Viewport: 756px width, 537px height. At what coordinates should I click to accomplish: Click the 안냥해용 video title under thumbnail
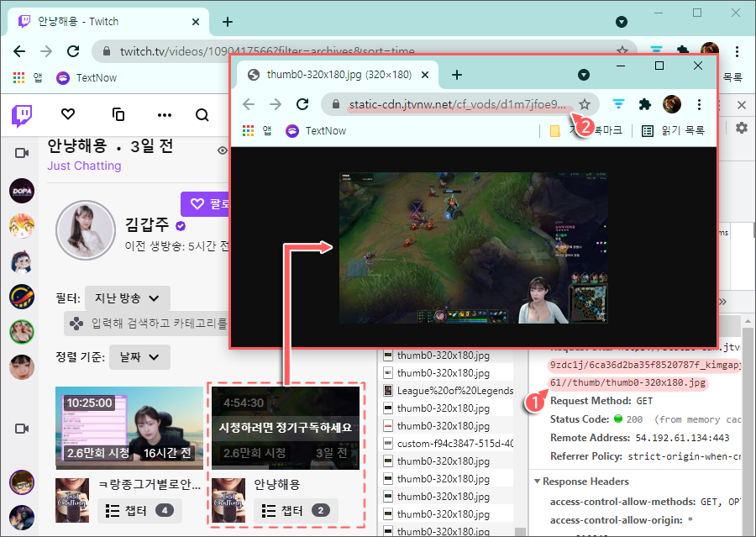276,484
